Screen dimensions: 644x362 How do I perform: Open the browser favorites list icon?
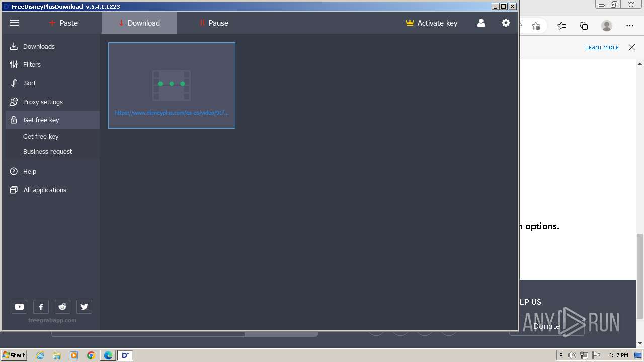point(561,26)
